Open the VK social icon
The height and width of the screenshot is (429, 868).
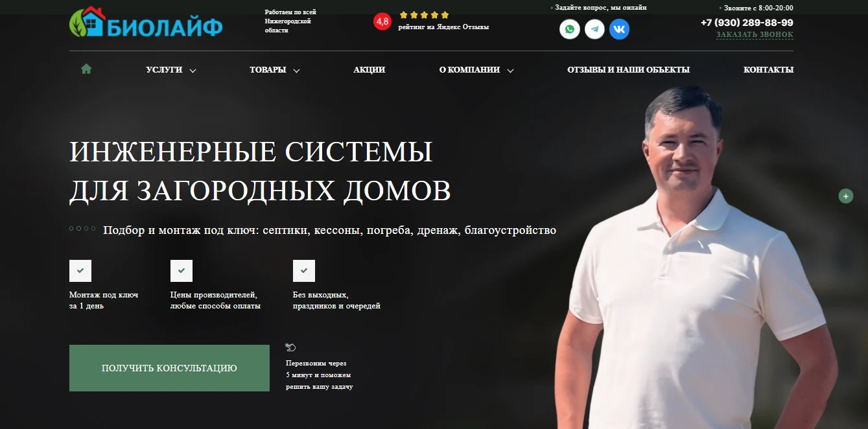tap(619, 29)
